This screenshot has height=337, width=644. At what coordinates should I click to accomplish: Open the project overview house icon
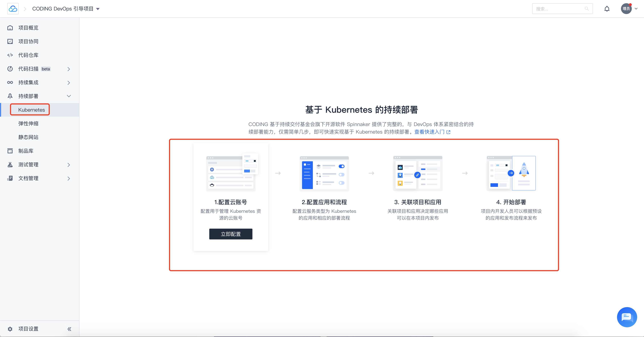click(10, 28)
